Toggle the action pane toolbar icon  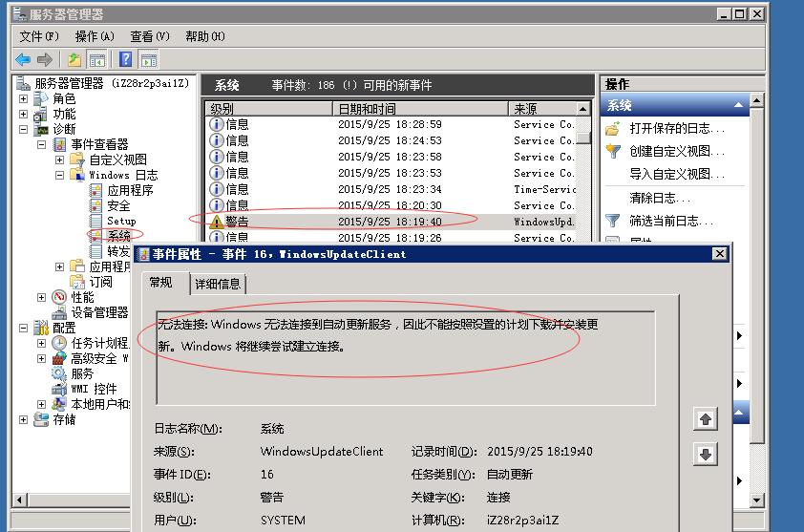pyautogui.click(x=149, y=59)
